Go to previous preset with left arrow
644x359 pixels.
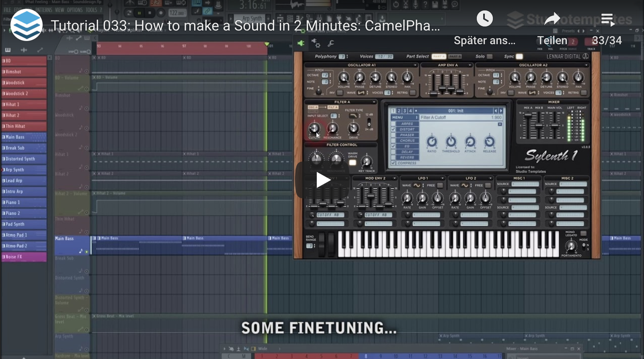(496, 111)
